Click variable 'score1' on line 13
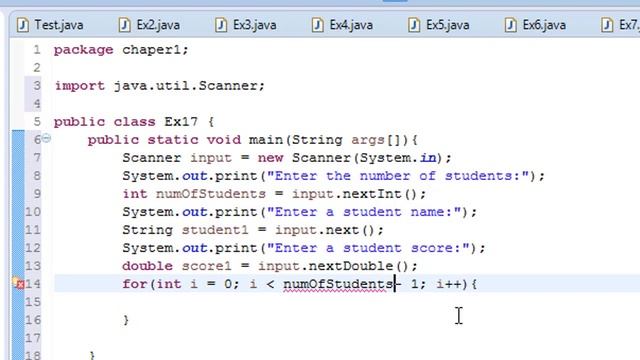The image size is (640, 360). (207, 266)
